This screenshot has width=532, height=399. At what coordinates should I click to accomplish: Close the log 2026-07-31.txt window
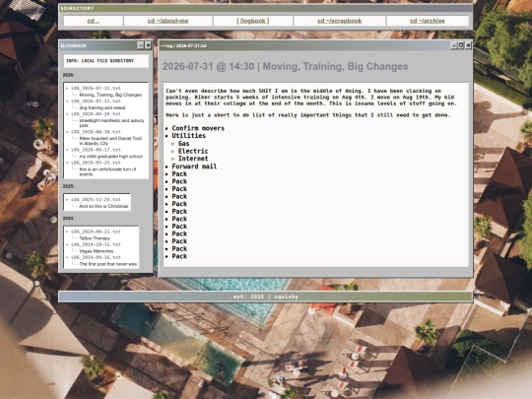(468, 45)
